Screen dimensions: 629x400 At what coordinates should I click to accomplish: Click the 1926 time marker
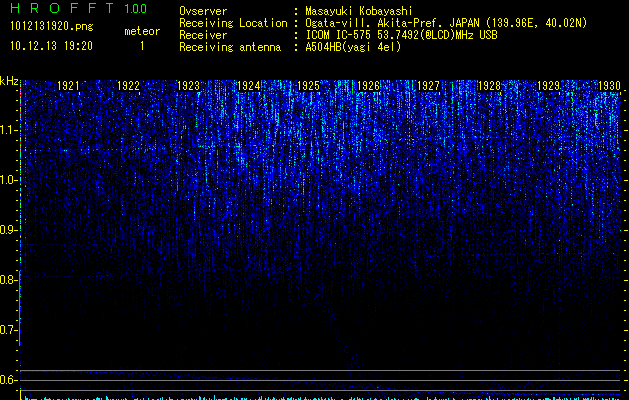(369, 86)
